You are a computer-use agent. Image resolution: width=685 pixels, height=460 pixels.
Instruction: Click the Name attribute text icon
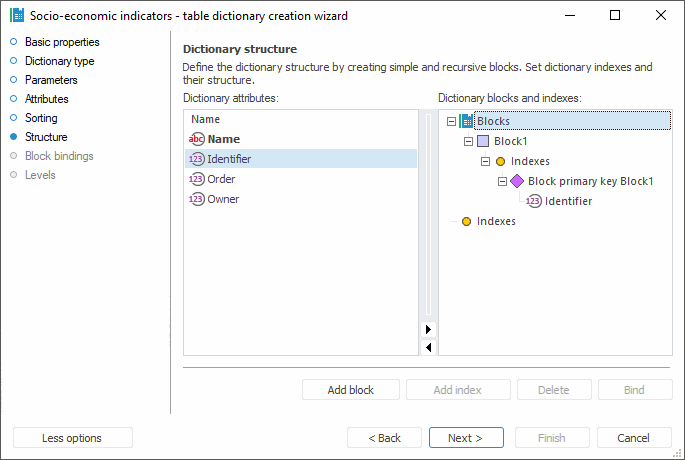tap(197, 139)
